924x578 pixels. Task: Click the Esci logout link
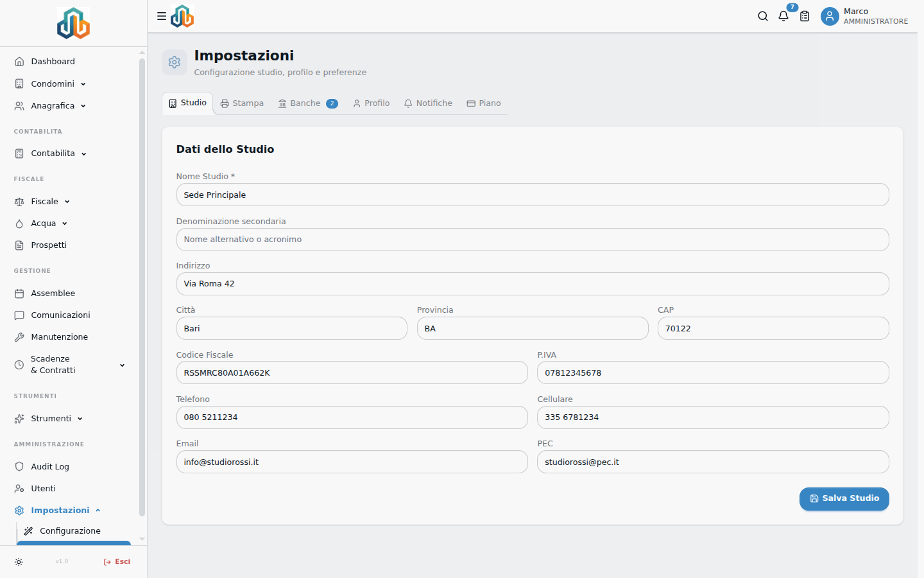point(117,562)
